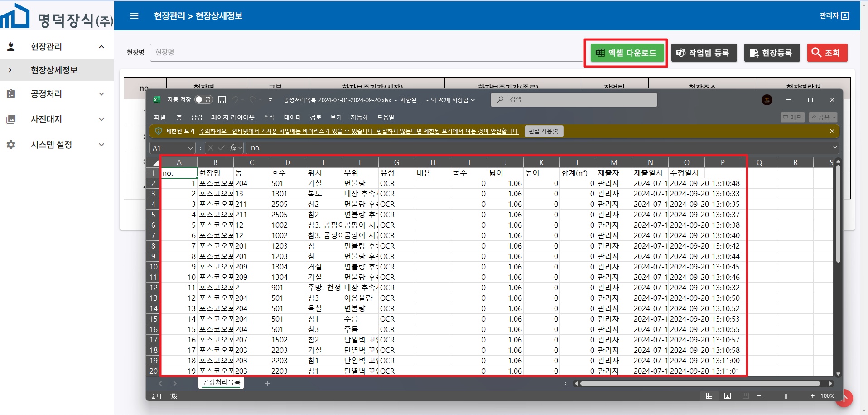Expand the formula bar with the chevron
The image size is (868, 415).
(835, 147)
